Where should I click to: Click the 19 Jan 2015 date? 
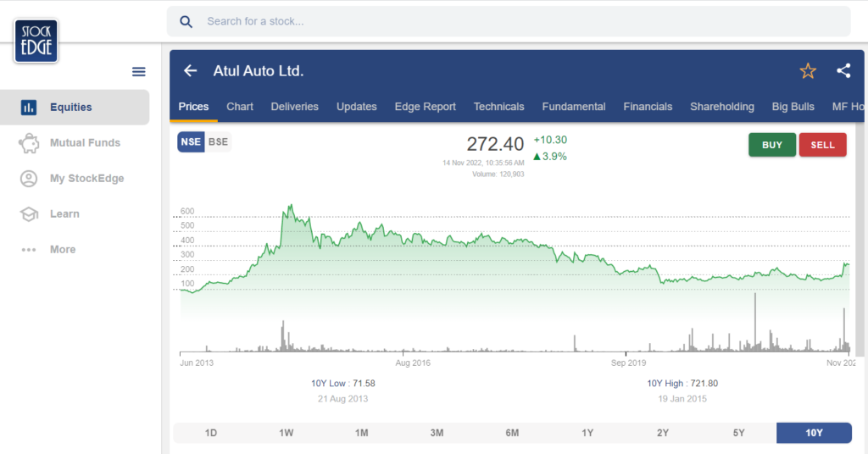[682, 399]
